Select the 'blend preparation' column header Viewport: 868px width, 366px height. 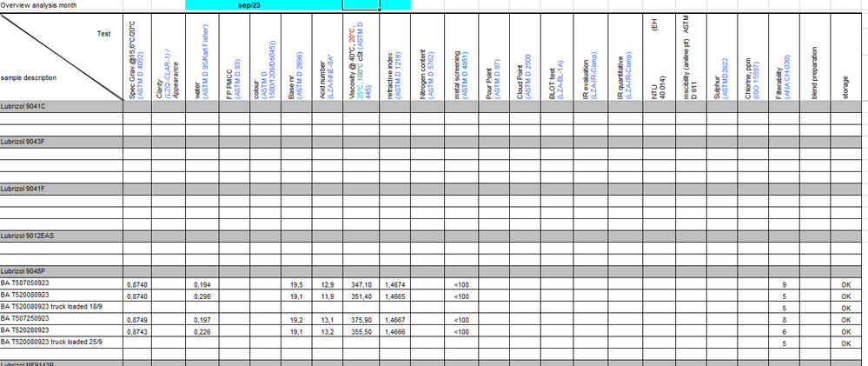click(x=814, y=57)
